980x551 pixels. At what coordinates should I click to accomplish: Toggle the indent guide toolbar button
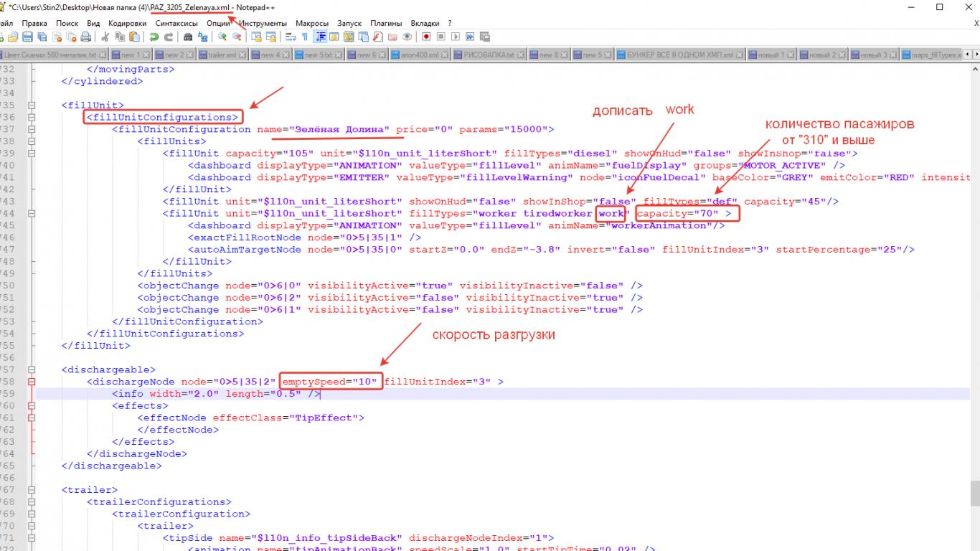(x=321, y=37)
